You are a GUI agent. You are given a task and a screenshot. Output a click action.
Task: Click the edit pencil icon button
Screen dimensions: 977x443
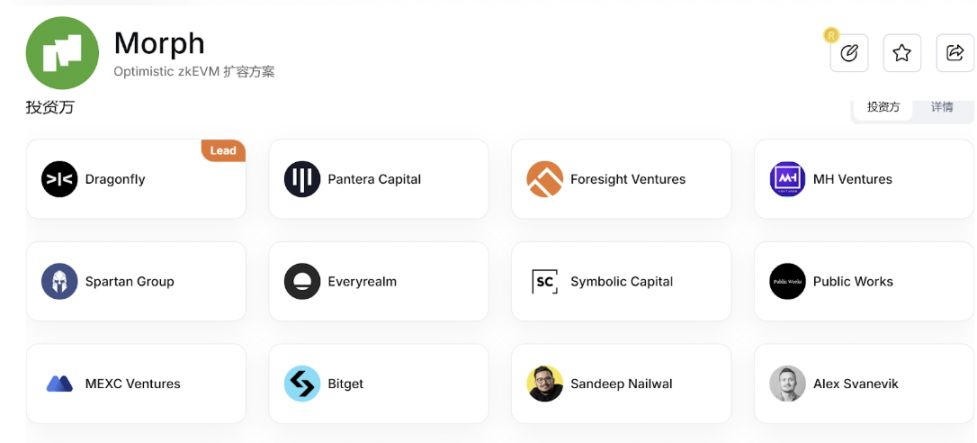pos(849,53)
